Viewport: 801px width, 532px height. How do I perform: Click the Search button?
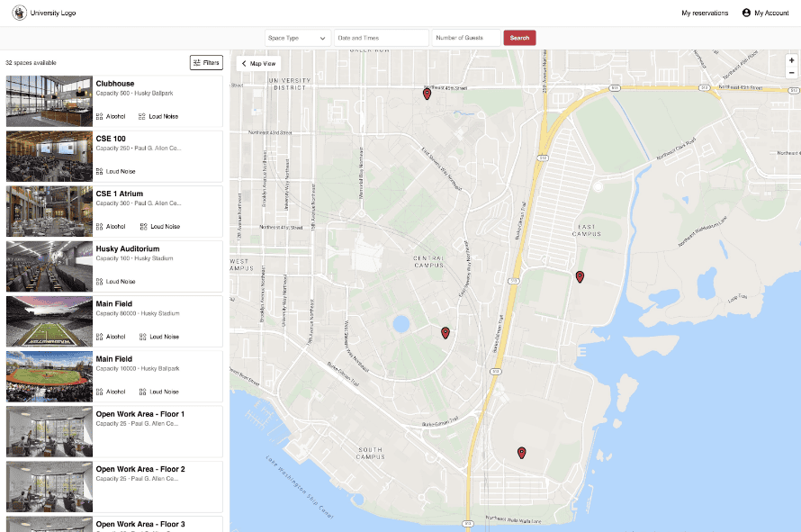[x=519, y=38]
